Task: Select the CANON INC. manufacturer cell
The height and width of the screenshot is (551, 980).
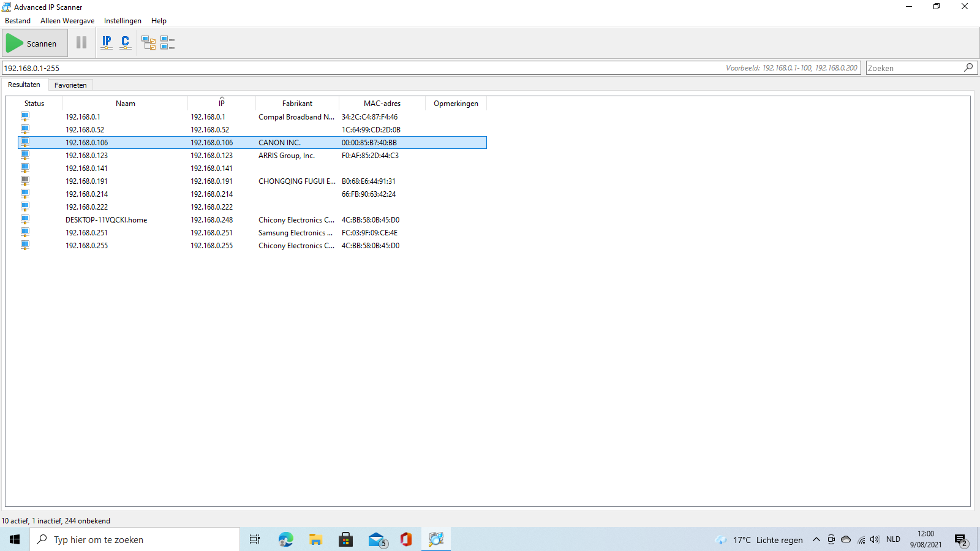Action: pyautogui.click(x=279, y=143)
